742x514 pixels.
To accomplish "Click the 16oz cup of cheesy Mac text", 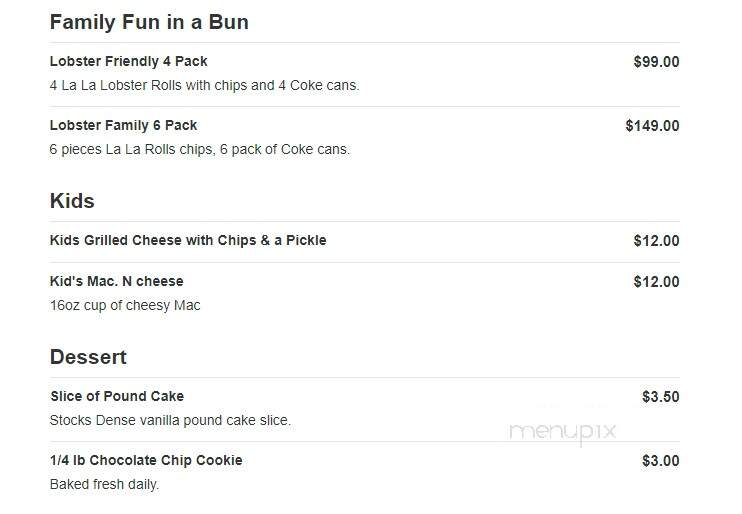I will tap(125, 305).
